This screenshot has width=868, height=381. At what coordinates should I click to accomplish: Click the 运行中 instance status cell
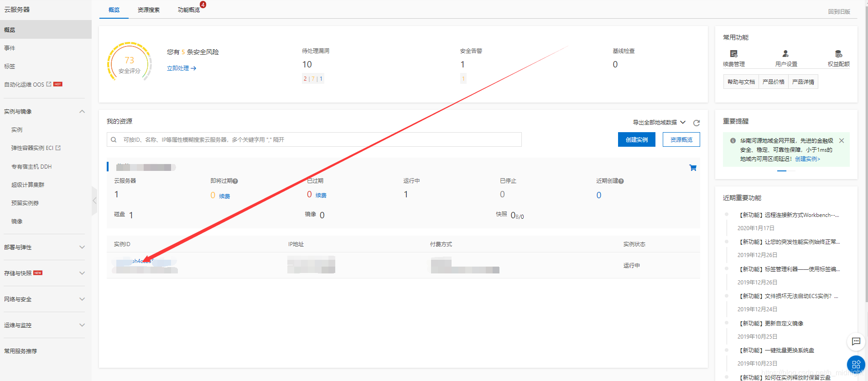[632, 266]
